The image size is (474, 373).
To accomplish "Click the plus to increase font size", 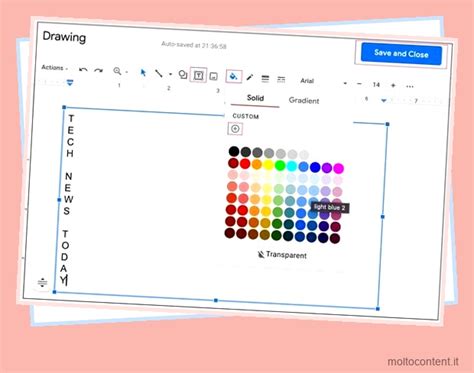I will coord(393,85).
